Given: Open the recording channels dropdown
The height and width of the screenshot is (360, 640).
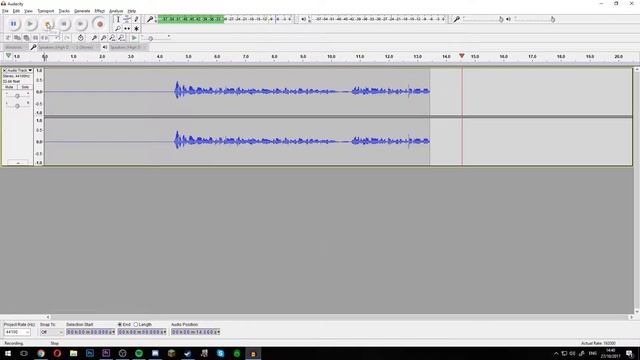Looking at the screenshot, I should [x=87, y=47].
